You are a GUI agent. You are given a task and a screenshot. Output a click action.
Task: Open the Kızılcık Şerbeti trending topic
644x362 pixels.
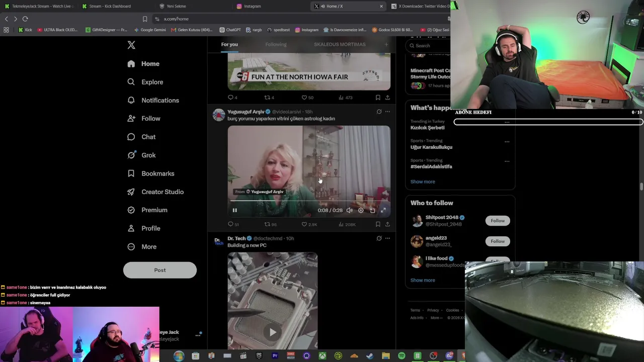tap(427, 128)
